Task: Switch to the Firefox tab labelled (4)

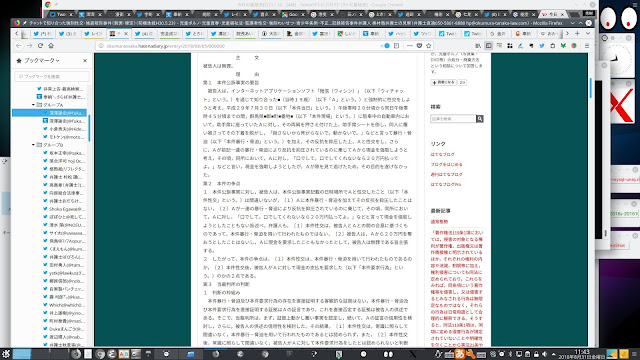Action: pyautogui.click(x=144, y=33)
